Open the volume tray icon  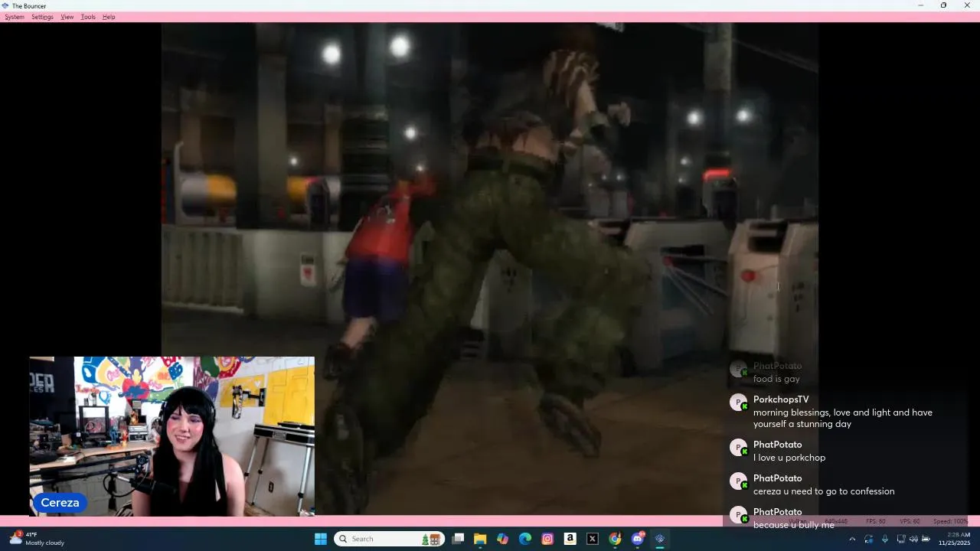point(913,539)
